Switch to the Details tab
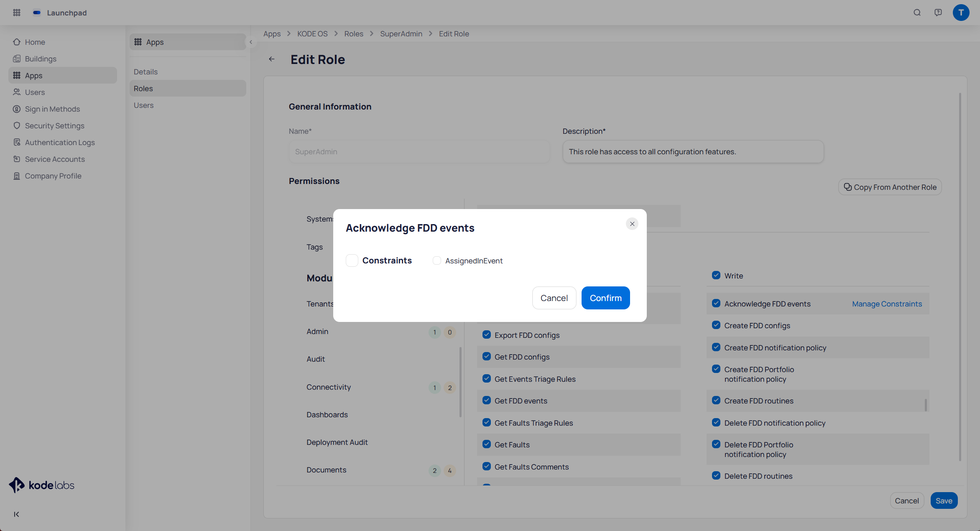The height and width of the screenshot is (531, 980). 188,71
